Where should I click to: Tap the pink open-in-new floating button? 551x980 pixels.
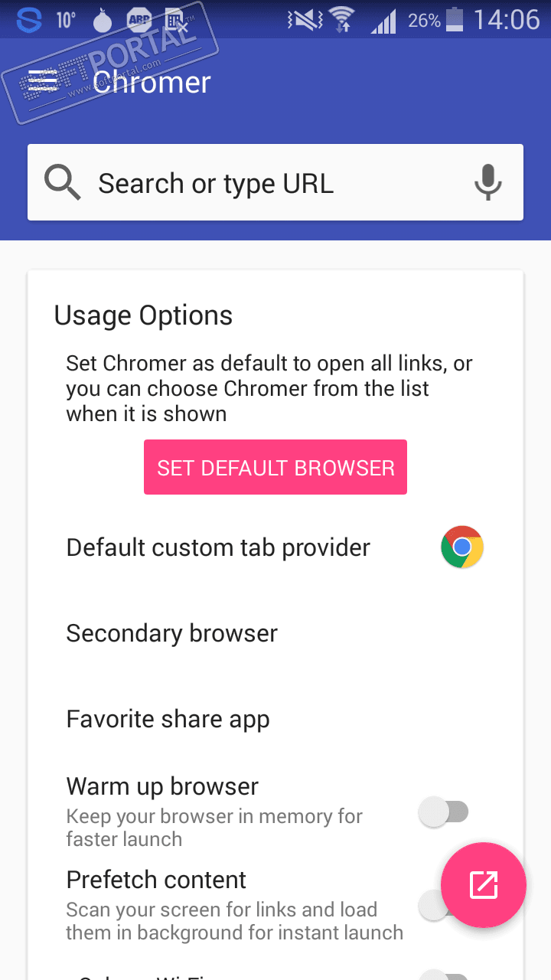point(484,885)
